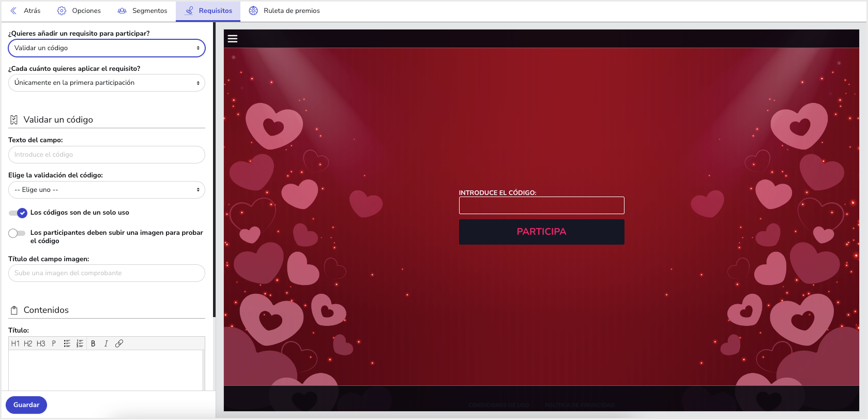This screenshot has height=420, width=868.
Task: Disable 'Los códigos son de un solo uso'
Action: tap(18, 213)
